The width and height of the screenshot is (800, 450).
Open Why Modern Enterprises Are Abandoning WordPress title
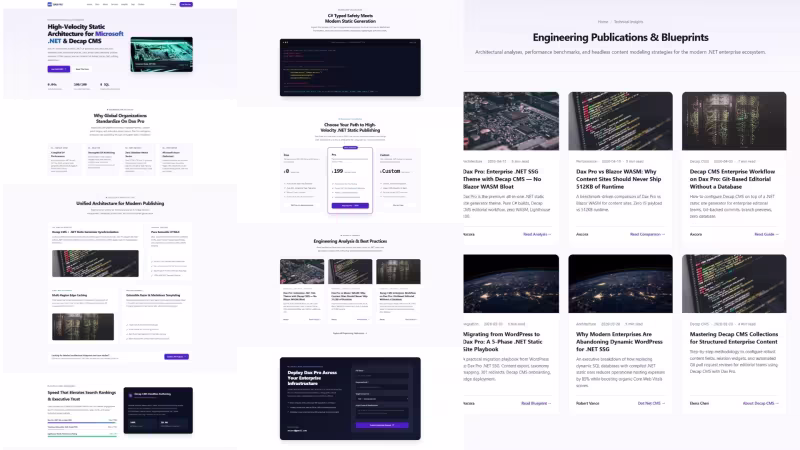(x=619, y=341)
